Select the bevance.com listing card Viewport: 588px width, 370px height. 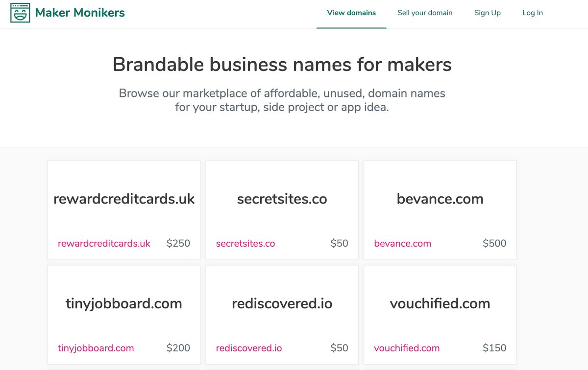tap(440, 199)
